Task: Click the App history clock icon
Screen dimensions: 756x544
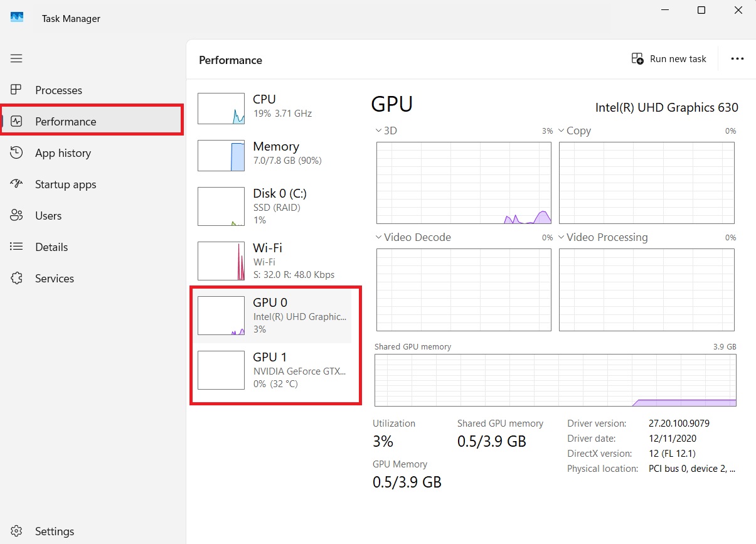Action: 16,153
